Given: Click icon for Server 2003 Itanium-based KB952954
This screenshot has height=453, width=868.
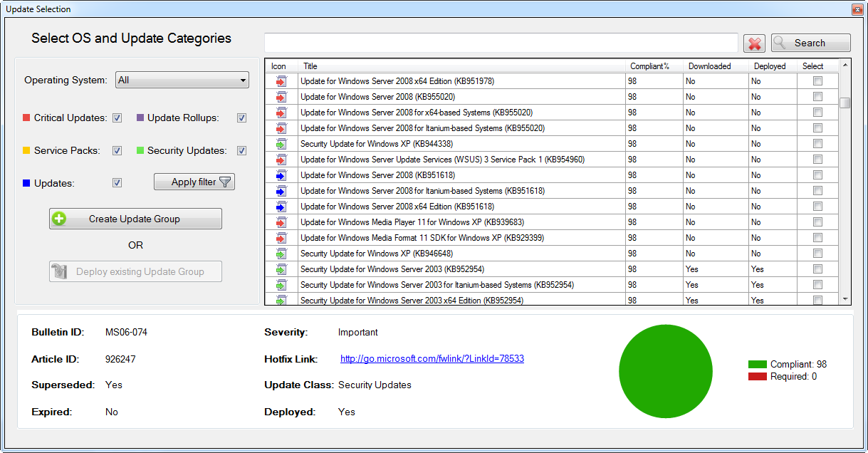Looking at the screenshot, I should click(281, 285).
